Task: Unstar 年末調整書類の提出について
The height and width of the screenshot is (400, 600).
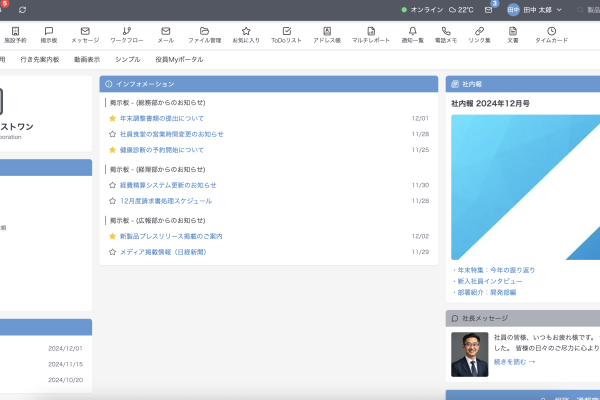Action: point(112,118)
